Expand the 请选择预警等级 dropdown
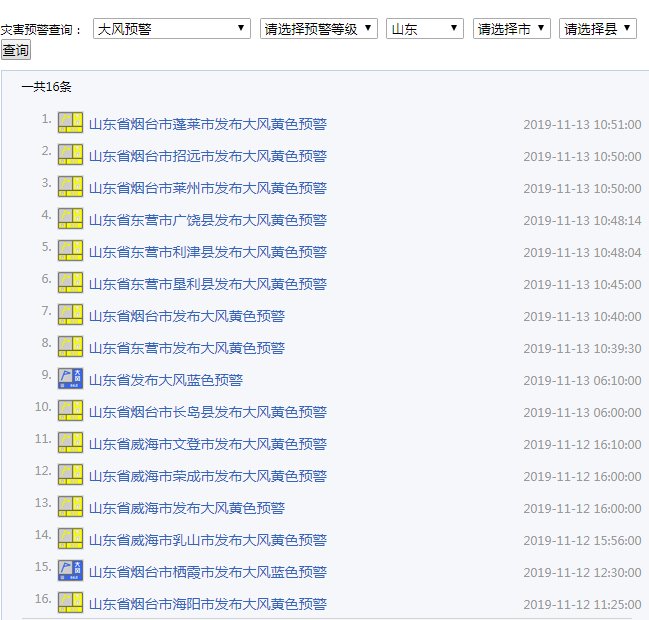This screenshot has width=649, height=620. click(319, 29)
